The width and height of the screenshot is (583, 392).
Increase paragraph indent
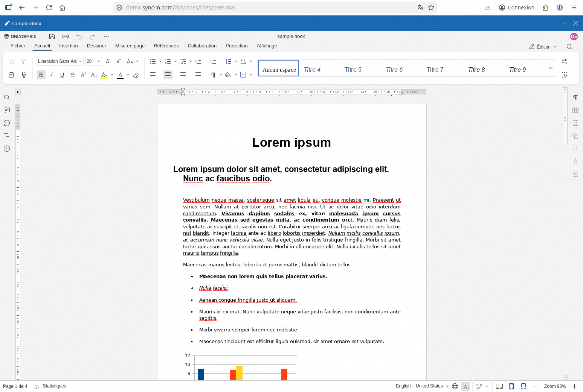pos(213,61)
